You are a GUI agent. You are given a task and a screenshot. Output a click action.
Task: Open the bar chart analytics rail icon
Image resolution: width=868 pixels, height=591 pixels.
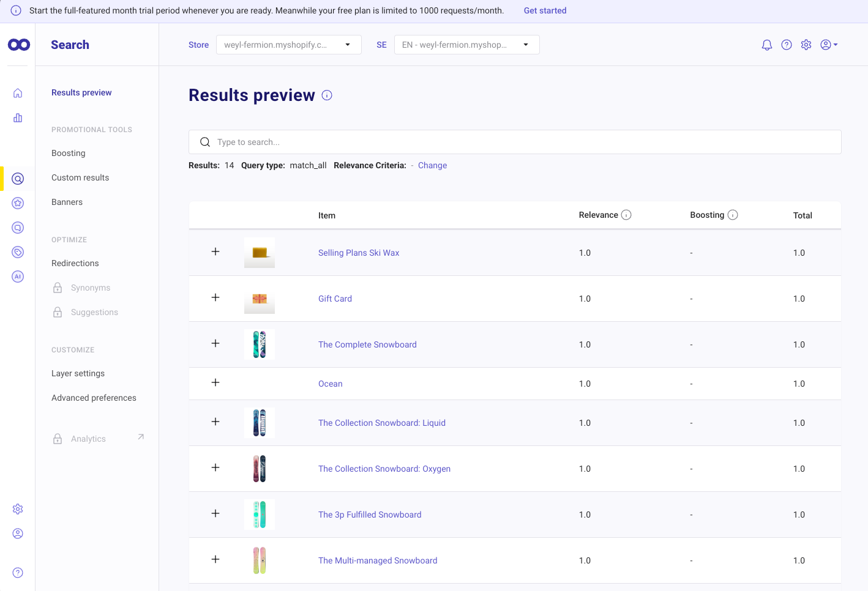(x=18, y=117)
